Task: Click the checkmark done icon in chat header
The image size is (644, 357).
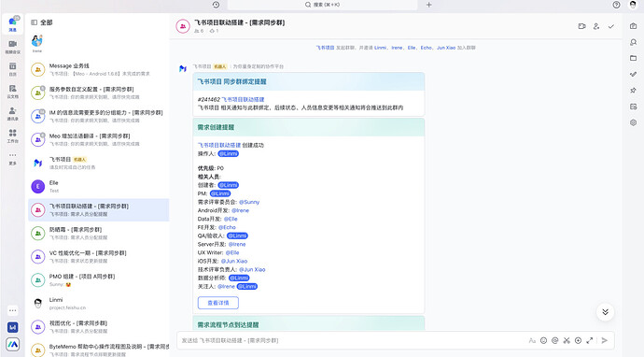Action: (x=611, y=26)
